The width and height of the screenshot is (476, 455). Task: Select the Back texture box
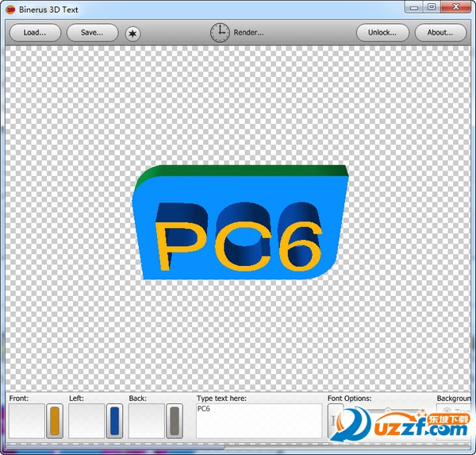(147, 420)
